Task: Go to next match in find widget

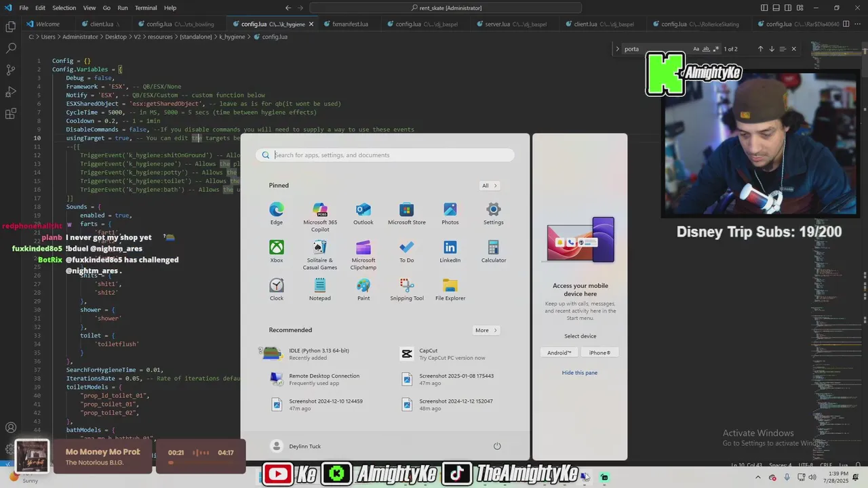Action: pos(771,49)
